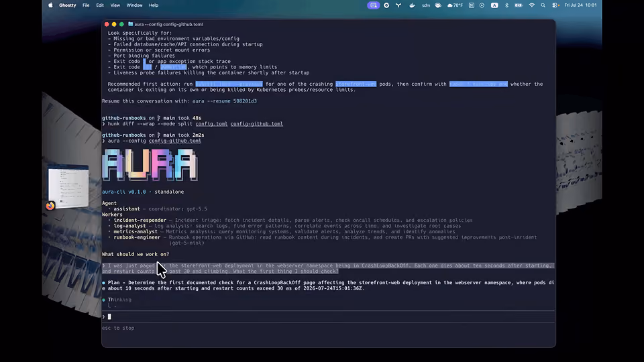Close the Ghostty terminal window

107,24
